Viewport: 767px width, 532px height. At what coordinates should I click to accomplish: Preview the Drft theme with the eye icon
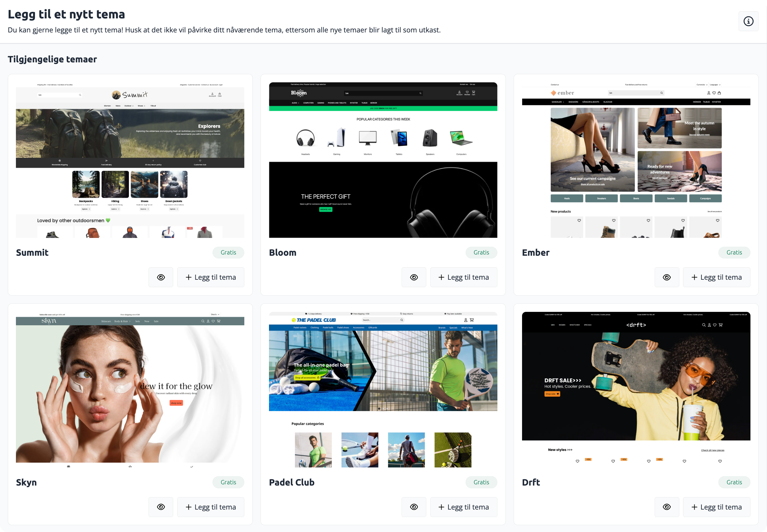click(666, 507)
